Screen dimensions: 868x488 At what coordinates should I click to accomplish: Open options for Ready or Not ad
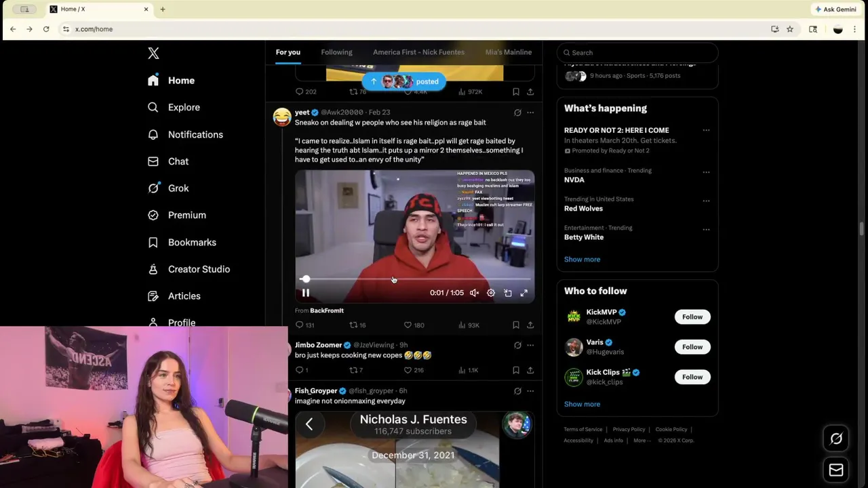click(x=706, y=130)
